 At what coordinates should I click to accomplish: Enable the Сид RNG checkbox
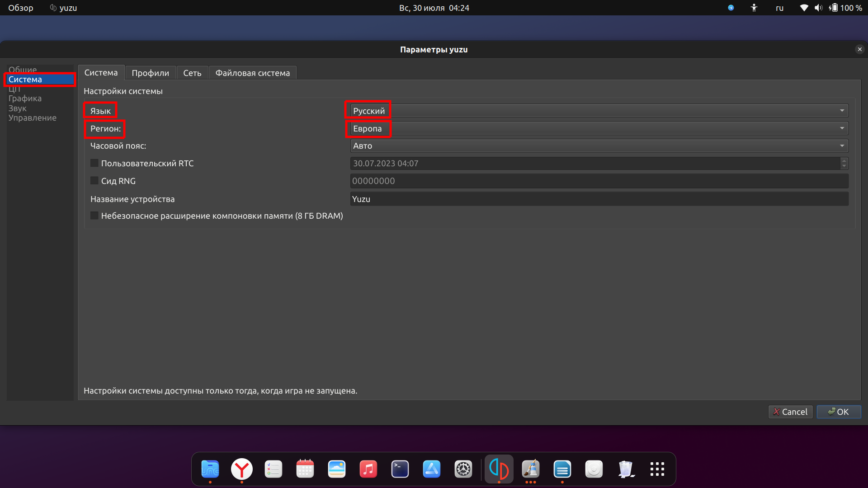(x=94, y=181)
